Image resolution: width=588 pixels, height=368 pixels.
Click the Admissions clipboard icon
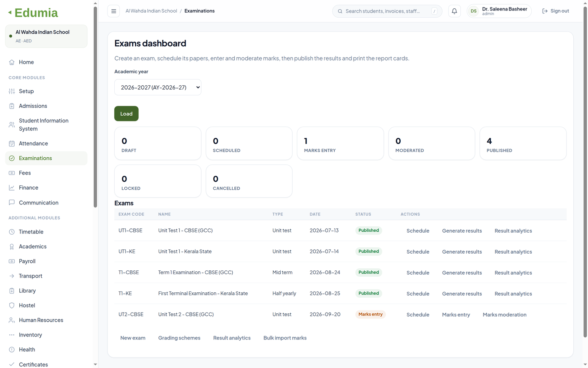coord(12,106)
